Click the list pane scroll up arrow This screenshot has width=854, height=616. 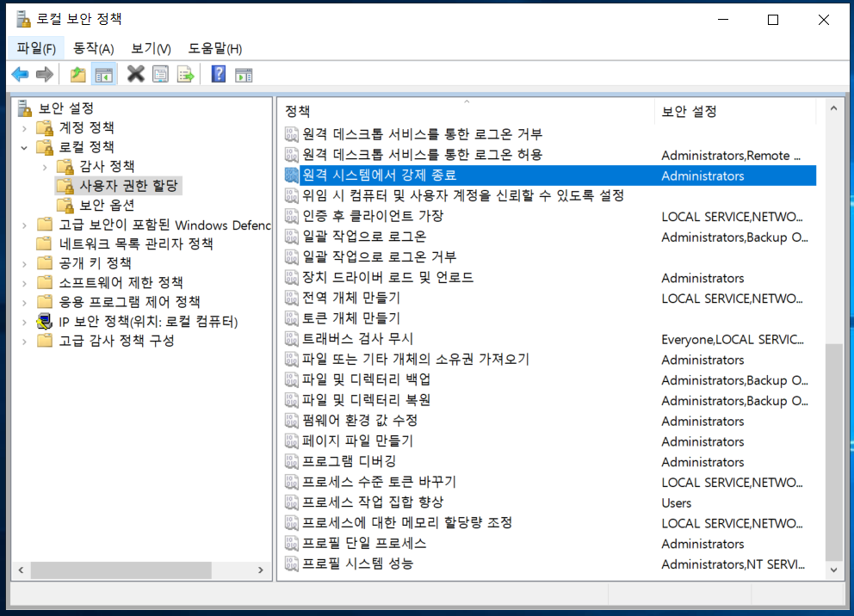click(834, 108)
